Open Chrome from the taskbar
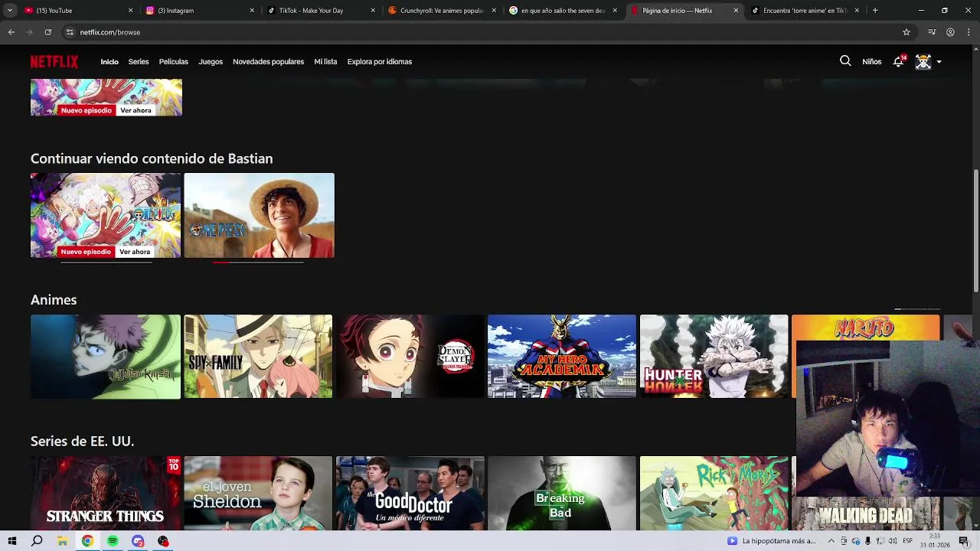This screenshot has height=551, width=980. [87, 541]
